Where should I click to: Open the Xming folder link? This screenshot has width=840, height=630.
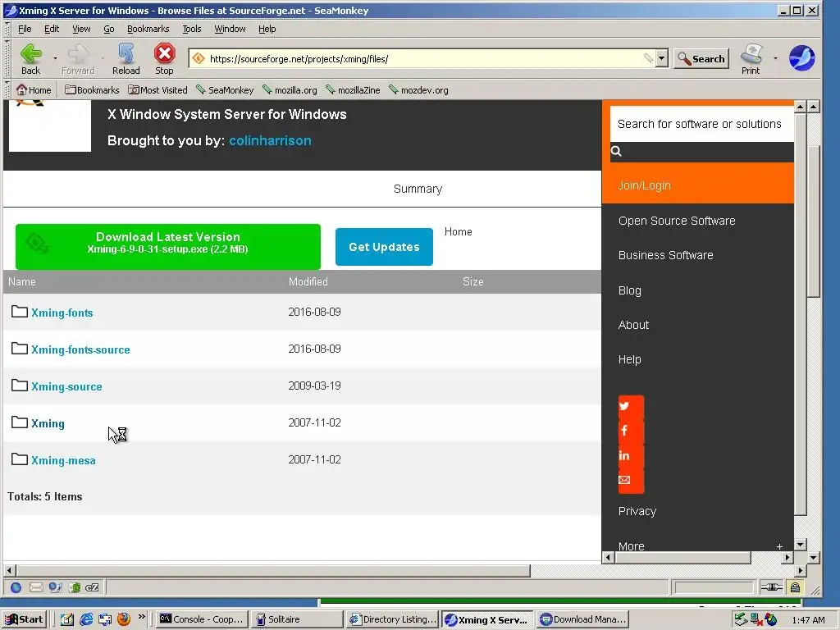tap(48, 424)
